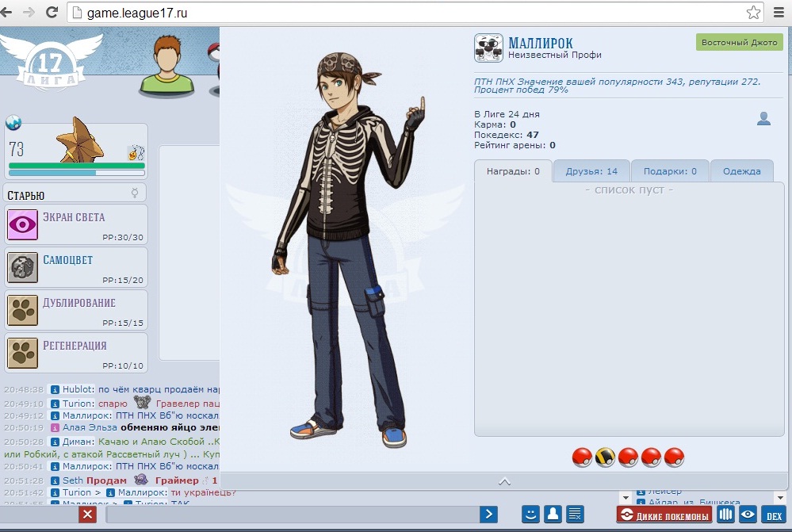Click the Дикие покемоны button

pyautogui.click(x=664, y=515)
